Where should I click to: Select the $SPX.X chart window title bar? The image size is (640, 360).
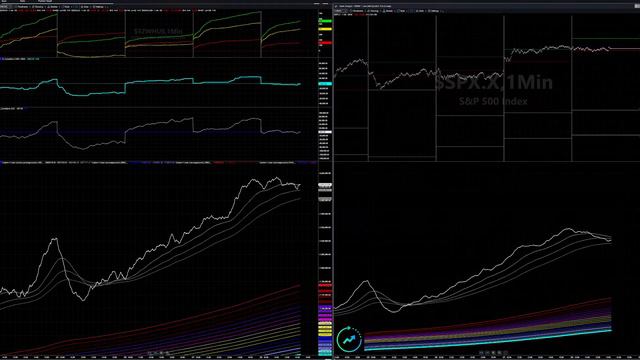click(x=487, y=6)
